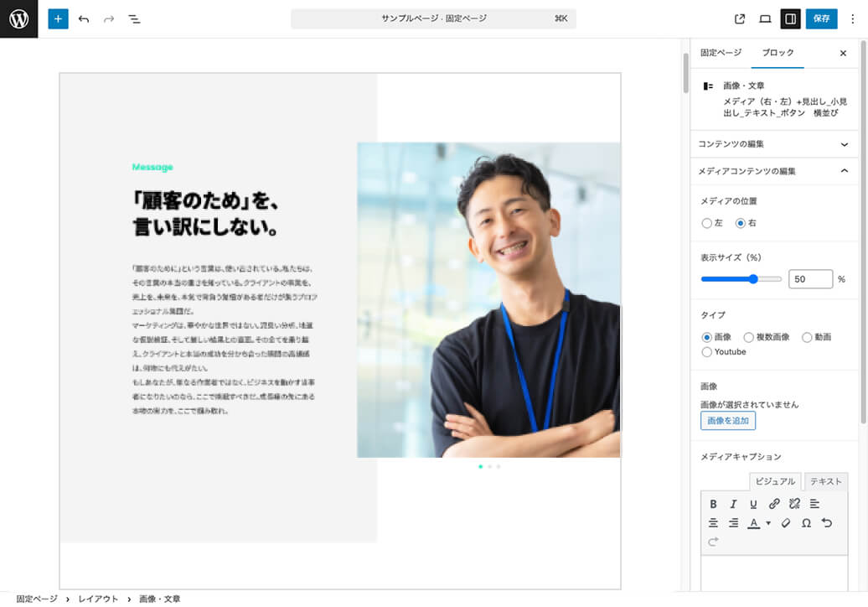Open text color dropdown arrow
This screenshot has height=607, width=868.
768,523
